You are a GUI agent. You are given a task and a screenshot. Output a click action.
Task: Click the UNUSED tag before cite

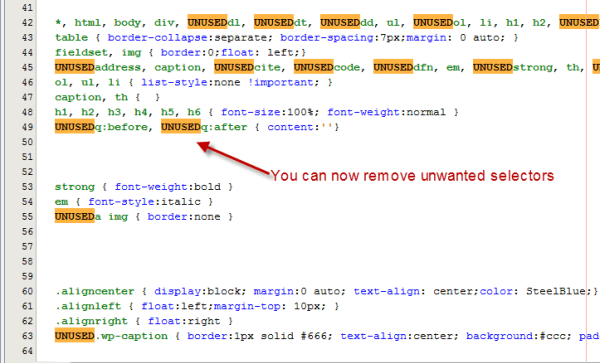[x=233, y=67]
